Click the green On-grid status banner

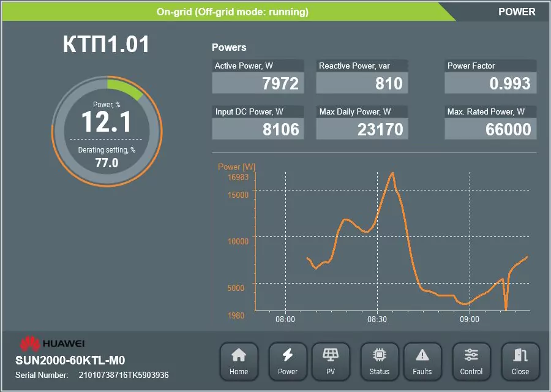coord(228,12)
